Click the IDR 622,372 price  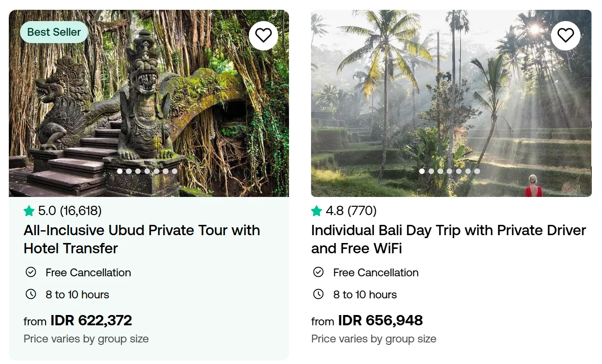[x=91, y=321]
